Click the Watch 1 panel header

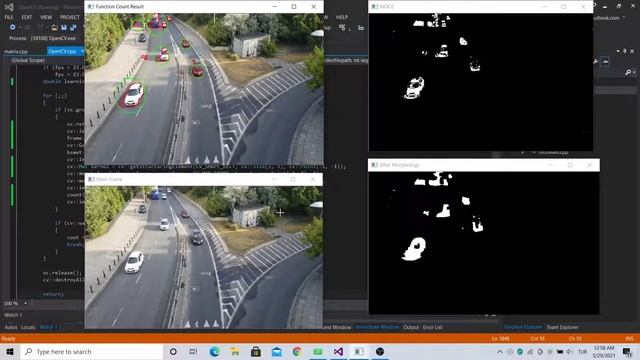tap(13, 315)
